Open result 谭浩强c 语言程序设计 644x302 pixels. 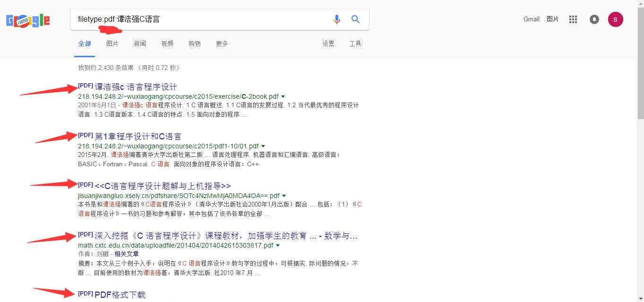tap(136, 87)
